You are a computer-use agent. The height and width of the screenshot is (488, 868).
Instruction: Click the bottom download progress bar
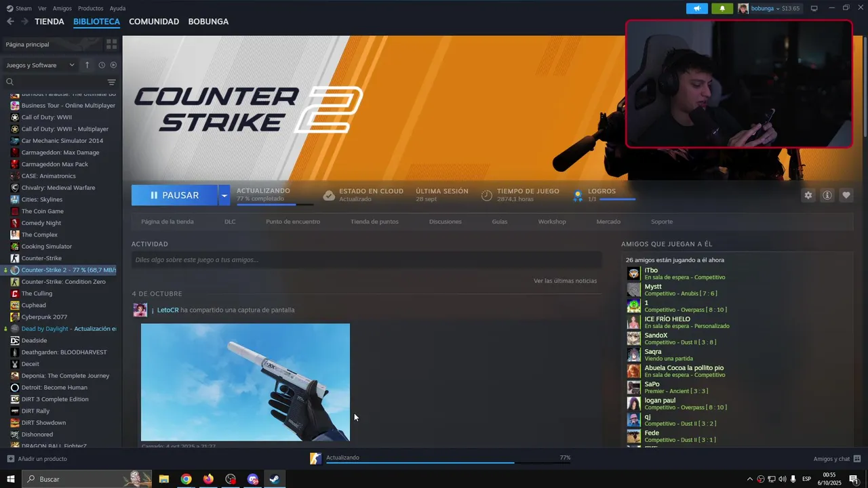448,463
